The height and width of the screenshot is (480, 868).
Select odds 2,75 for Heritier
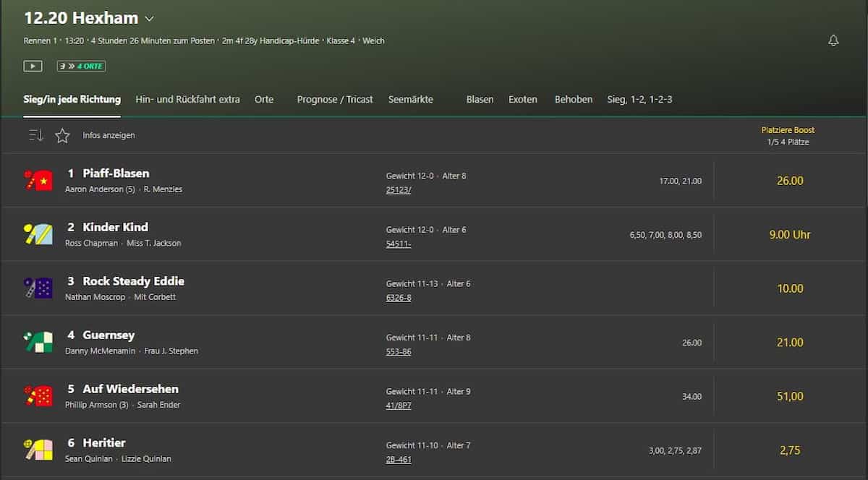790,450
